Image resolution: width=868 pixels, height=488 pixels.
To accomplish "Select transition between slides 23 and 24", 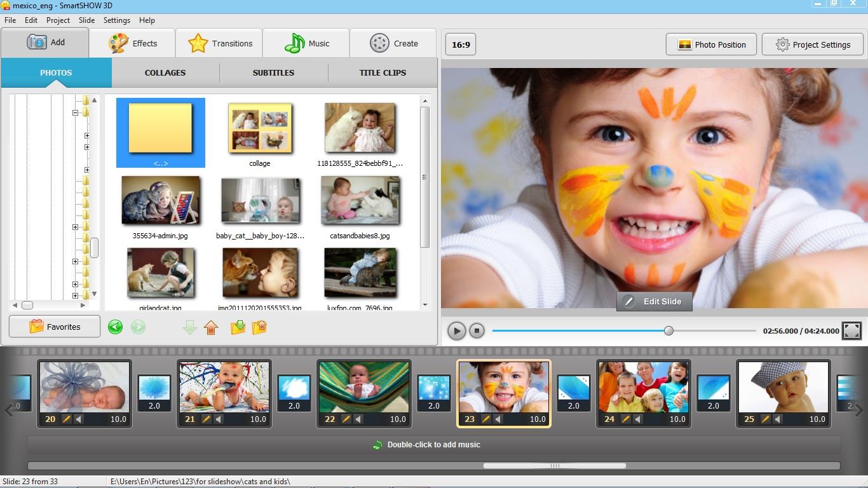I will pyautogui.click(x=574, y=393).
